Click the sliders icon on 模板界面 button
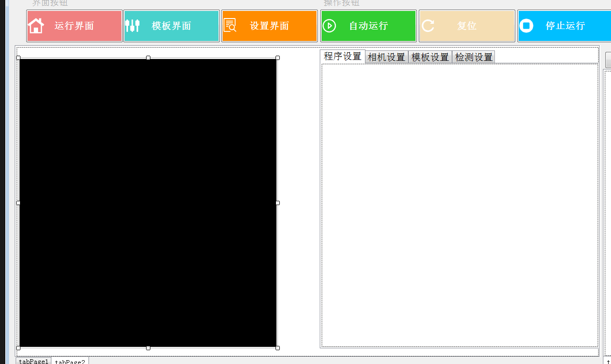The width and height of the screenshot is (611, 364). pyautogui.click(x=132, y=26)
